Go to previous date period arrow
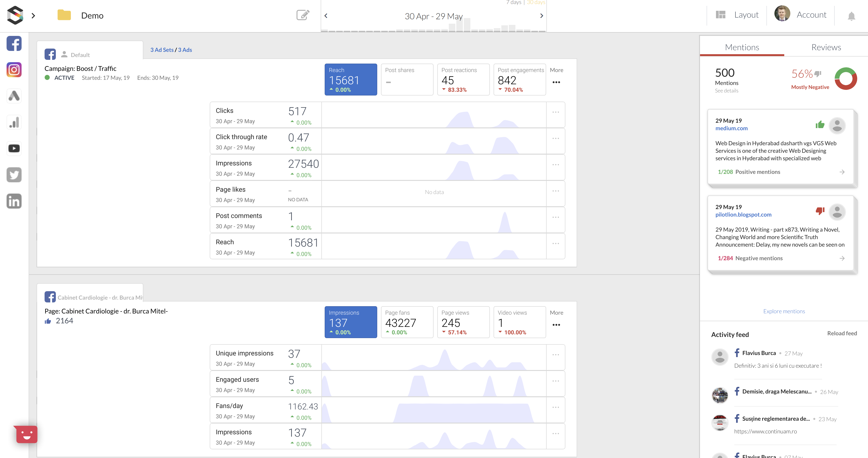Viewport: 868px width, 458px height. 326,16
